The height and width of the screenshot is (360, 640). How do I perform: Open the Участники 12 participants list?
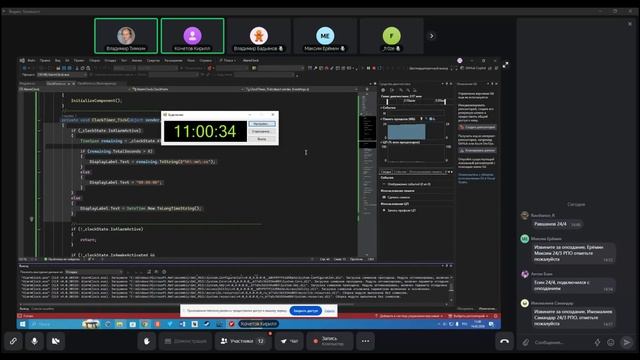click(x=242, y=341)
